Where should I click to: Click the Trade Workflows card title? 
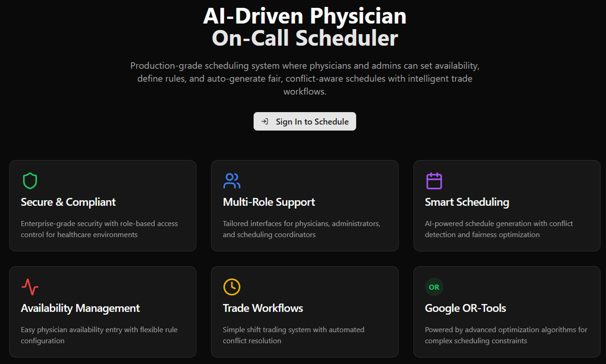click(x=263, y=308)
